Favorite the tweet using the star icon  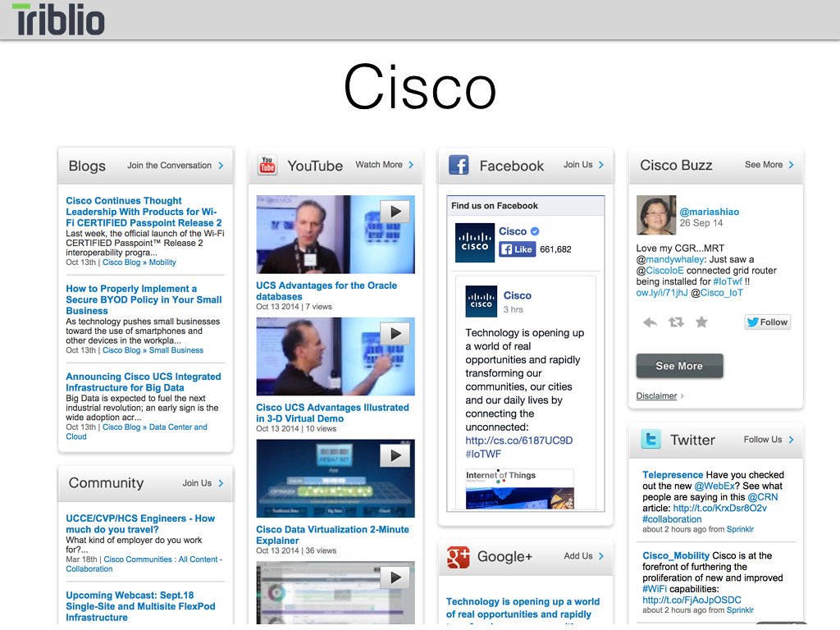701,323
